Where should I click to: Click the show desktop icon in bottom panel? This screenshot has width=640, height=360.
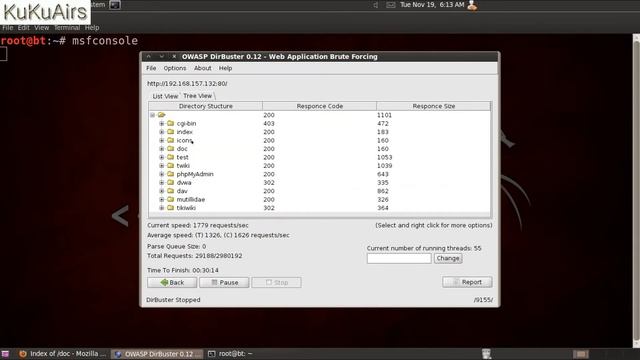5,354
